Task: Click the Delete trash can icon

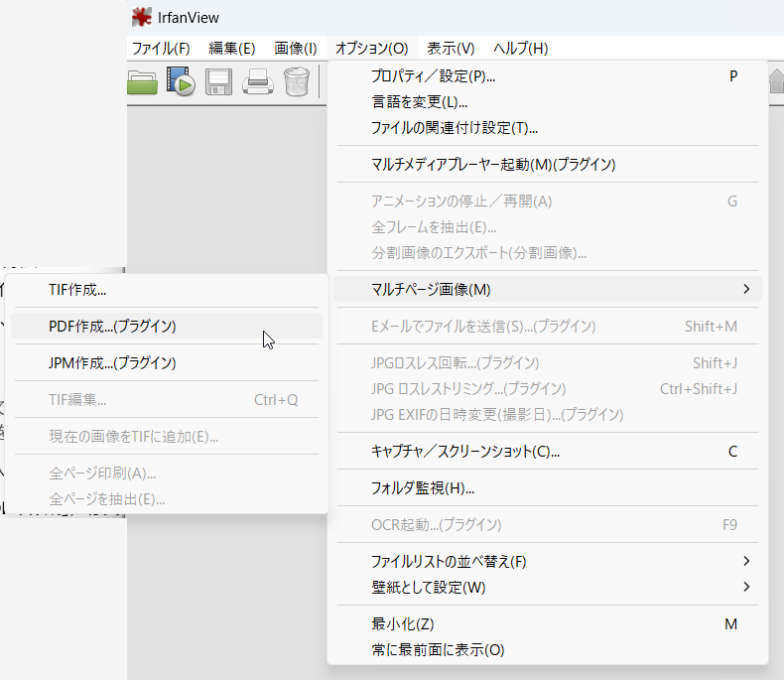Action: coord(297,82)
